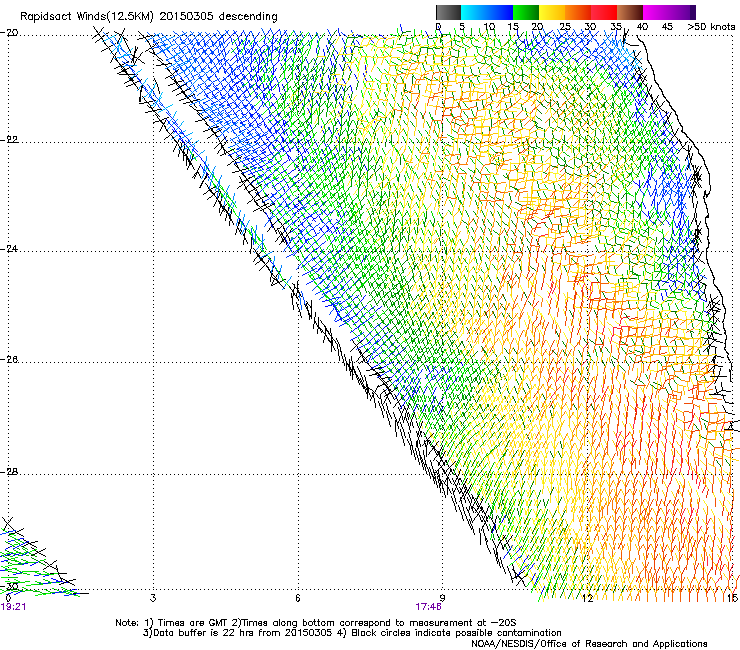
Task: Select the yellow 20-25 knots legend color
Action: pyautogui.click(x=552, y=12)
